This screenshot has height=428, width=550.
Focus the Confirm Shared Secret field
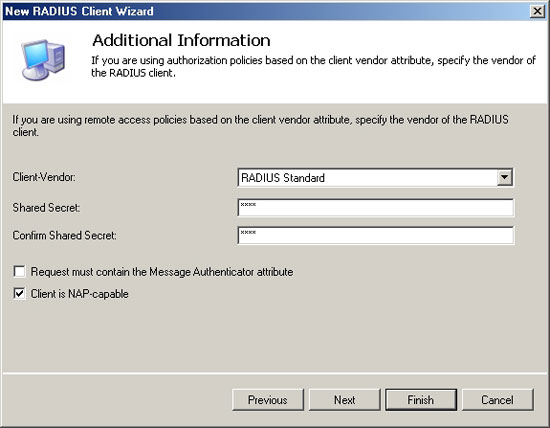click(375, 235)
